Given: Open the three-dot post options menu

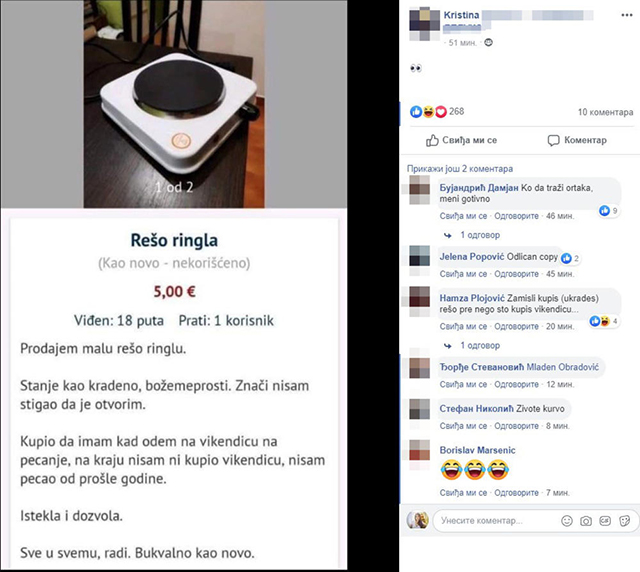Looking at the screenshot, I should pos(627,15).
